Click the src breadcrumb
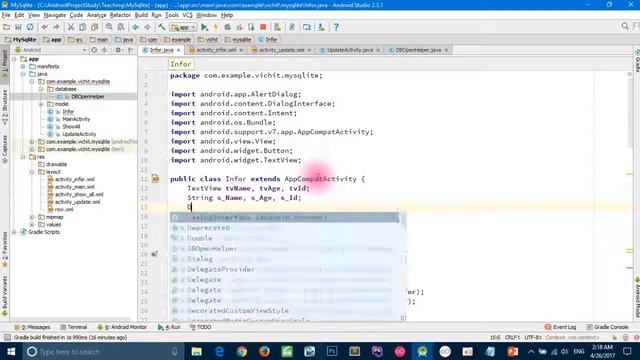This screenshot has width=640, height=360. coord(75,40)
